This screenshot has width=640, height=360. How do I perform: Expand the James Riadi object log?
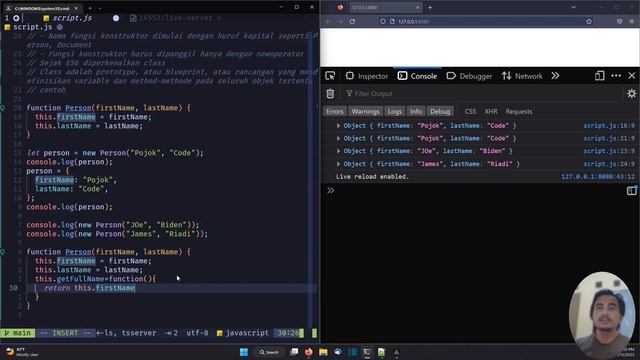pyautogui.click(x=338, y=164)
